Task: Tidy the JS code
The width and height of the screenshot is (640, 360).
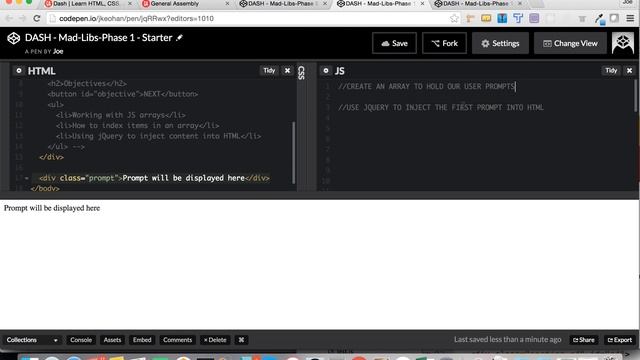Action: pos(611,71)
